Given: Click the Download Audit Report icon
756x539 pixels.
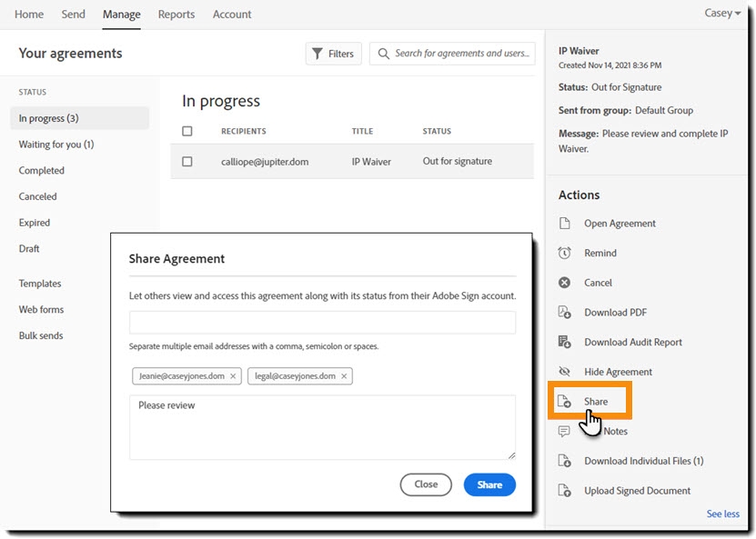Looking at the screenshot, I should 564,343.
